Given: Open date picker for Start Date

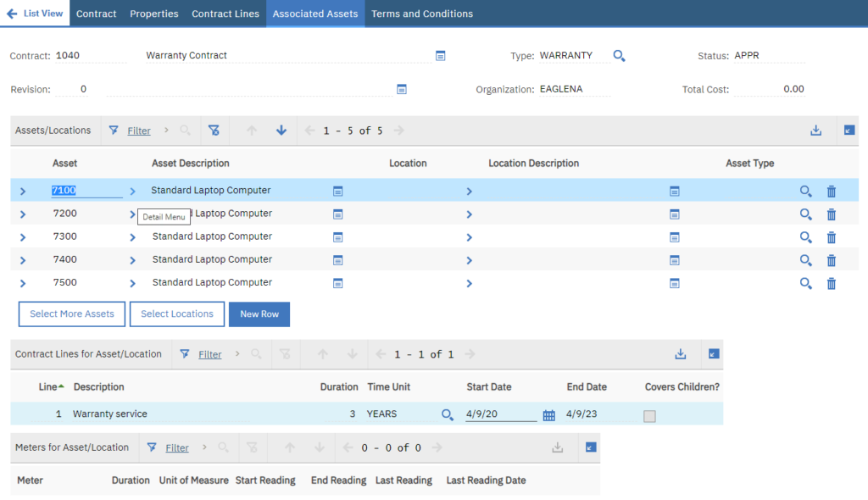Looking at the screenshot, I should pos(548,415).
